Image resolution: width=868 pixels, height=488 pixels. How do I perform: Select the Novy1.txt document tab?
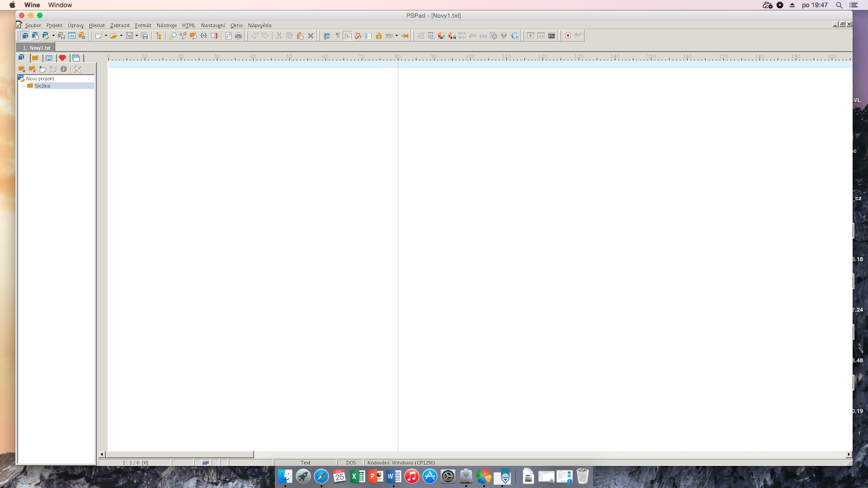click(37, 47)
